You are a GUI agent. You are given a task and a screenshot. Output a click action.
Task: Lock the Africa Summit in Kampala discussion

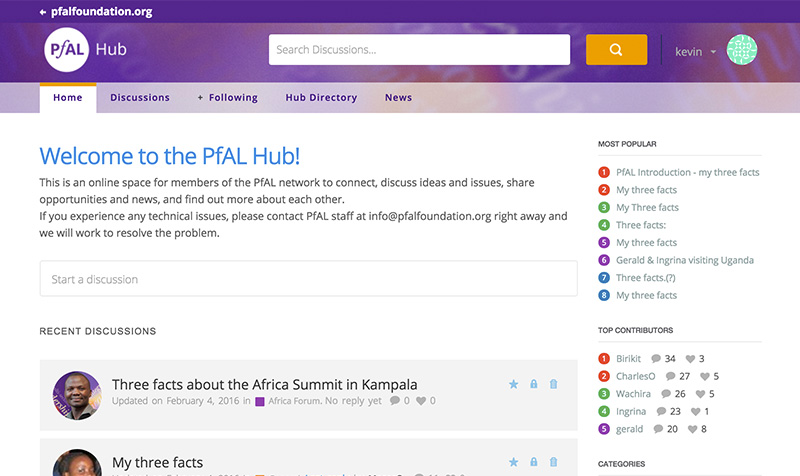point(534,384)
